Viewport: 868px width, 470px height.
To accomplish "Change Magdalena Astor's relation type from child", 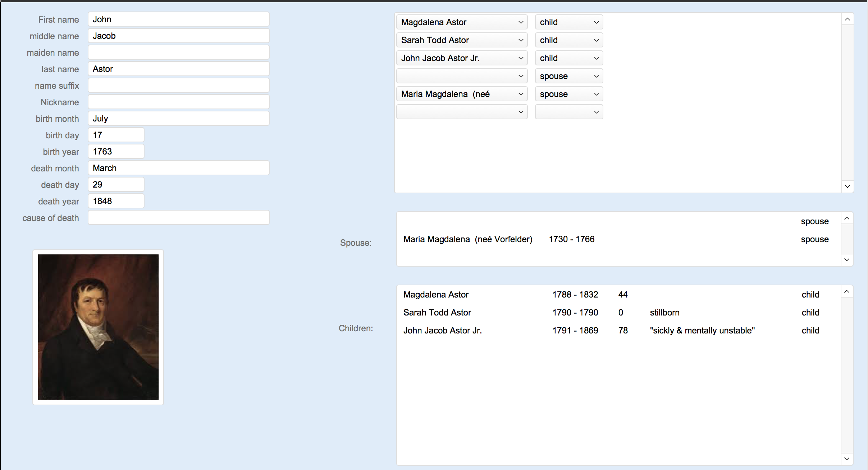I will point(569,22).
